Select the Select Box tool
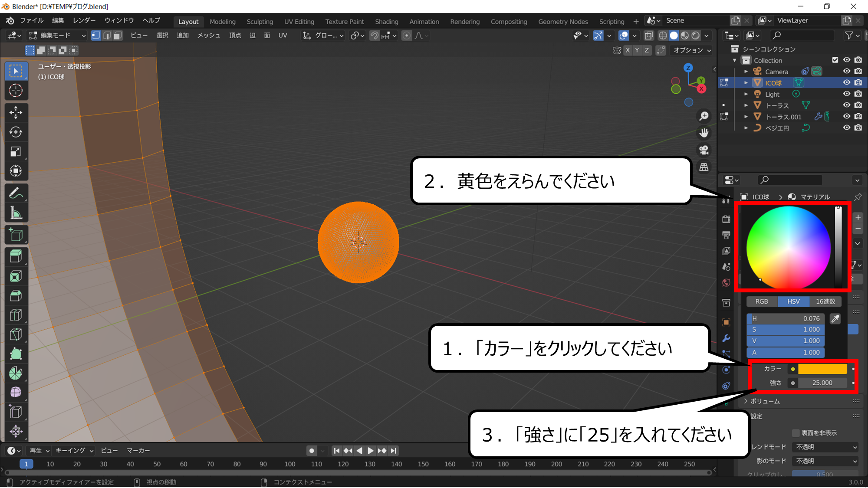Image resolution: width=868 pixels, height=488 pixels. click(x=16, y=71)
